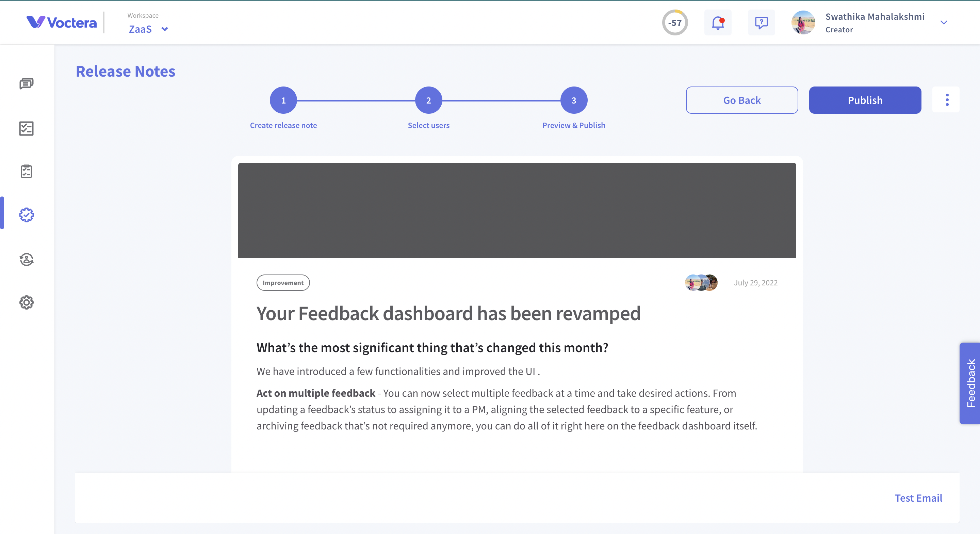The width and height of the screenshot is (980, 534).
Task: Click 'What's the most significant thing' subheading
Action: (x=432, y=348)
